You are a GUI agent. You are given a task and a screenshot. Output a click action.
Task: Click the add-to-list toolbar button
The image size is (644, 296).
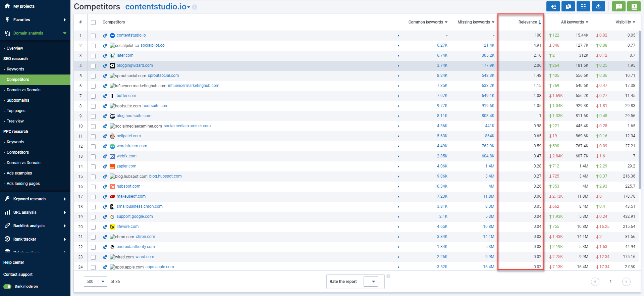[x=553, y=6]
